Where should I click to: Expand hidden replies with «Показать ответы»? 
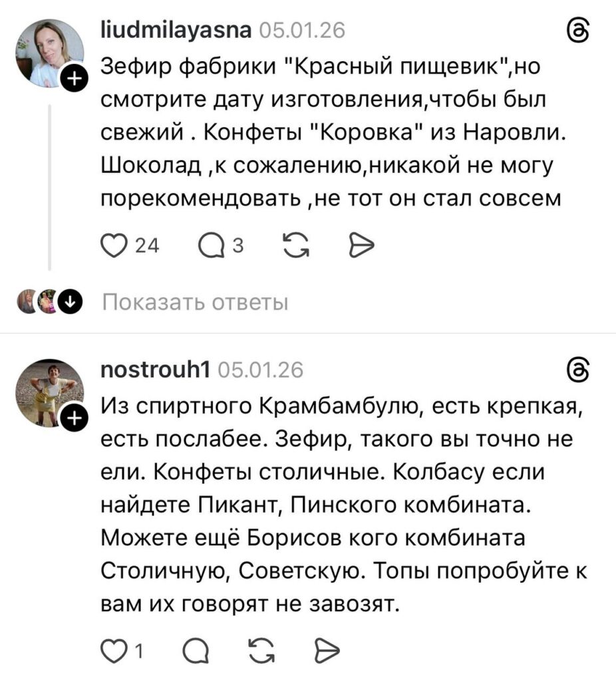(x=196, y=303)
